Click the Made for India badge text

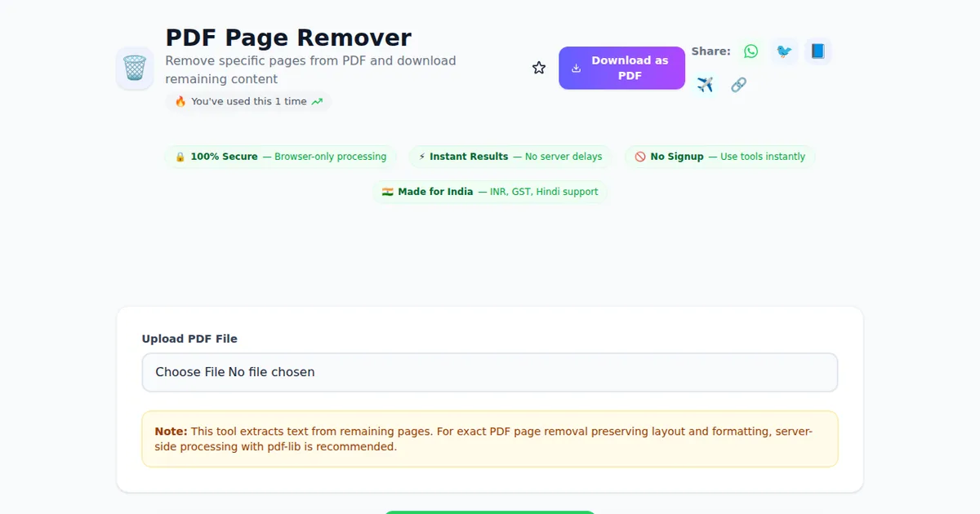pos(435,192)
